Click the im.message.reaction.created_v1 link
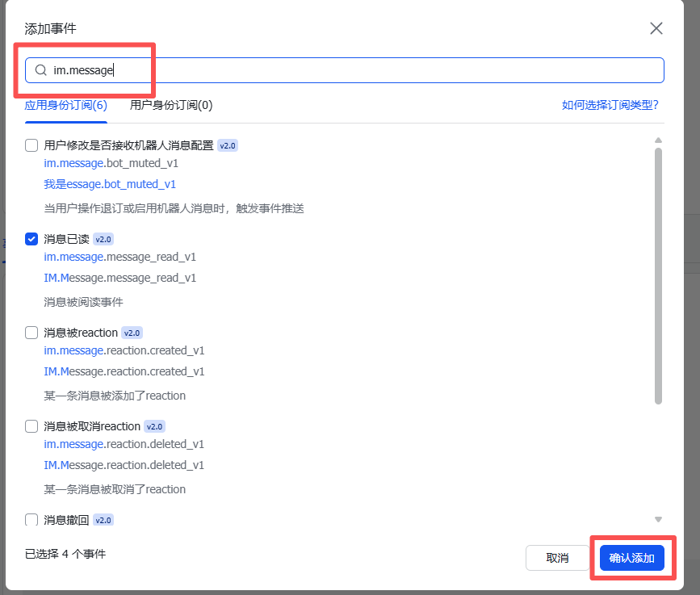 [x=124, y=350]
